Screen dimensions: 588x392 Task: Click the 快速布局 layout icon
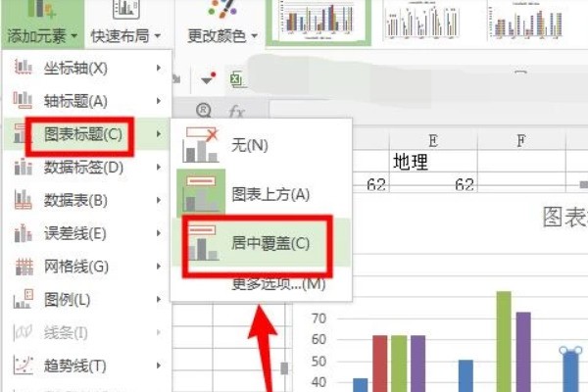126,9
